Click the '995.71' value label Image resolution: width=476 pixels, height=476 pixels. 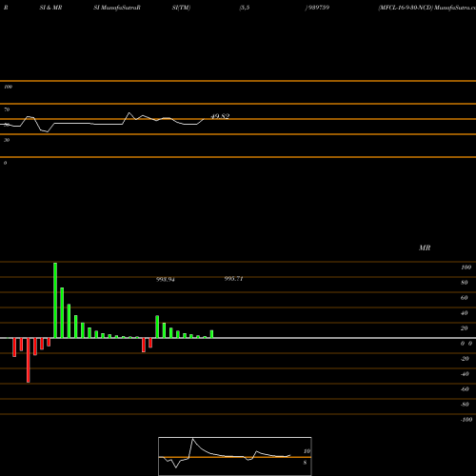click(x=233, y=279)
